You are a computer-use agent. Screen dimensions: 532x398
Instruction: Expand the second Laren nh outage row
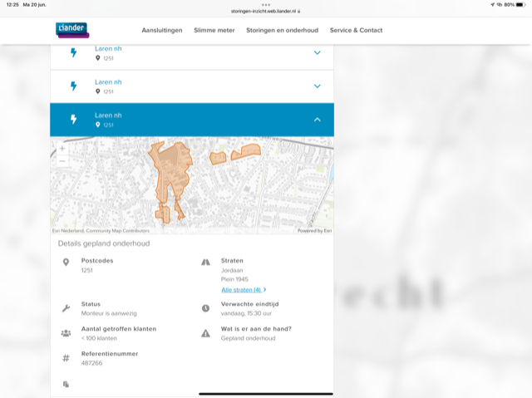pos(317,86)
